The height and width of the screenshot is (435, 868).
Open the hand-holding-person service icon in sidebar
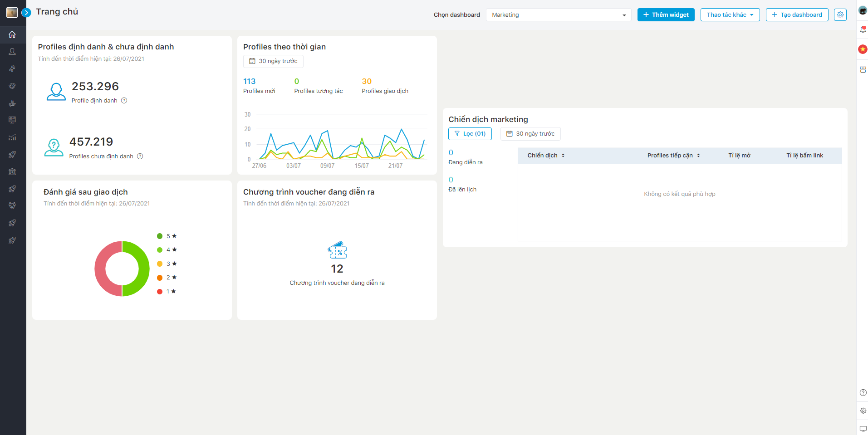coord(12,103)
